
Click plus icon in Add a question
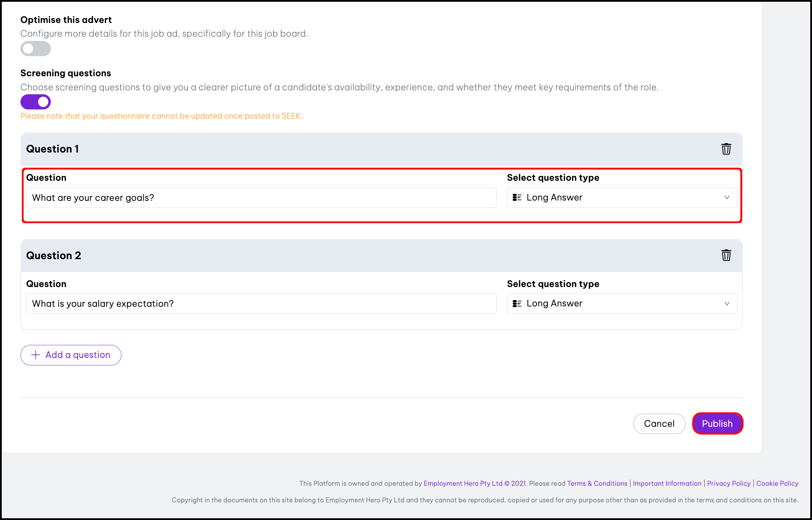(36, 355)
